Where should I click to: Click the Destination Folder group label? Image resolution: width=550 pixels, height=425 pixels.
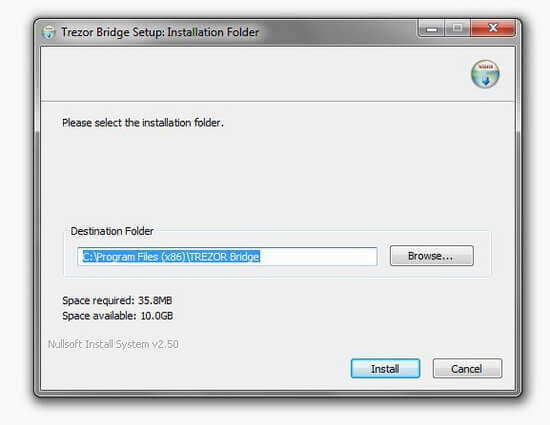(112, 231)
